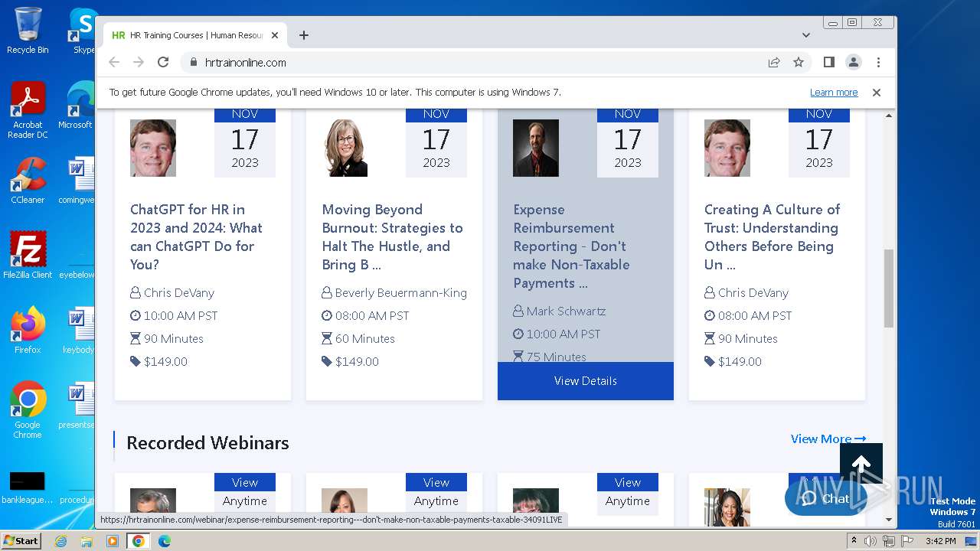The height and width of the screenshot is (551, 980).
Task: Follow the Learn more link
Action: tap(834, 93)
